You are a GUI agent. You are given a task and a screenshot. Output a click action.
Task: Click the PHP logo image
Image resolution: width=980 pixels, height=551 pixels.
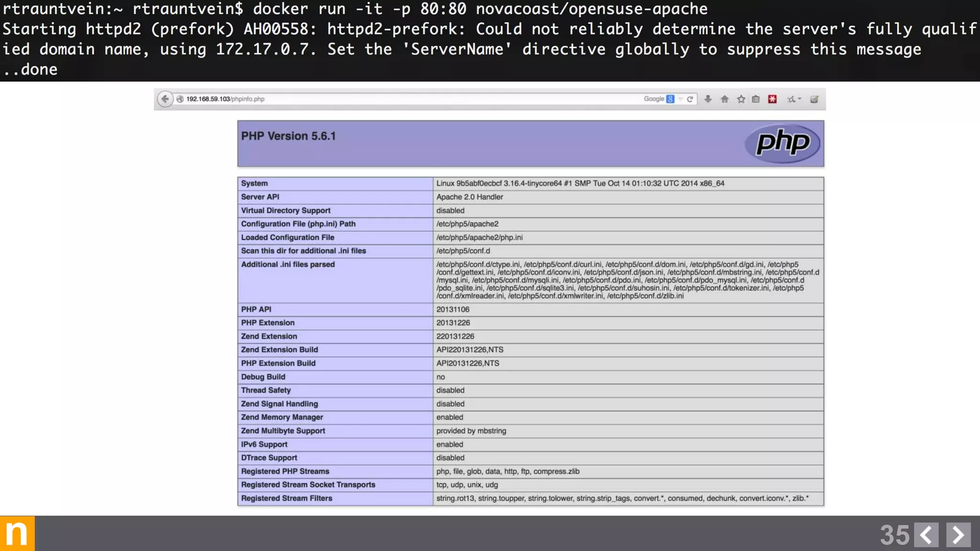(782, 143)
